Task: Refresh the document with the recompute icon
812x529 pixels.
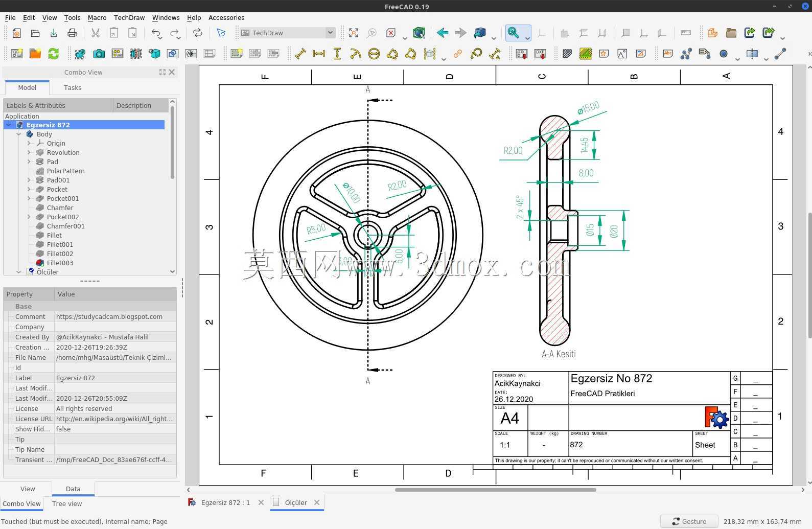Action: [x=197, y=33]
